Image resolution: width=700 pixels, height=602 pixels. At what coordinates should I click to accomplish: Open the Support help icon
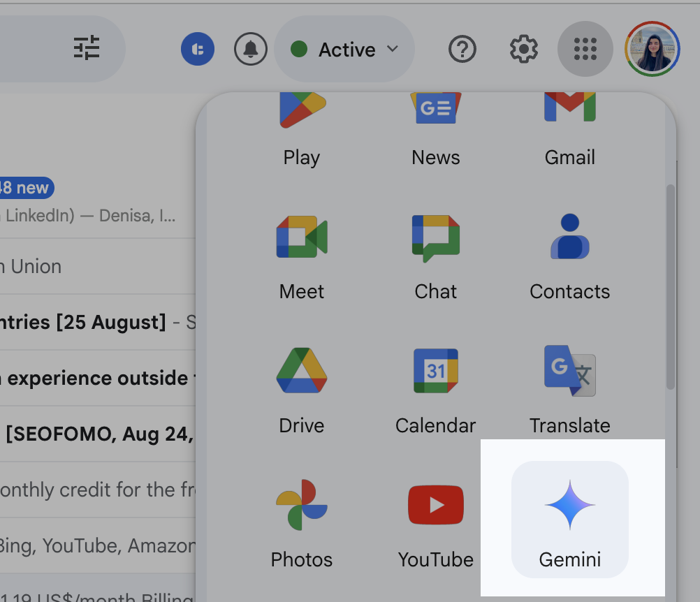point(462,49)
